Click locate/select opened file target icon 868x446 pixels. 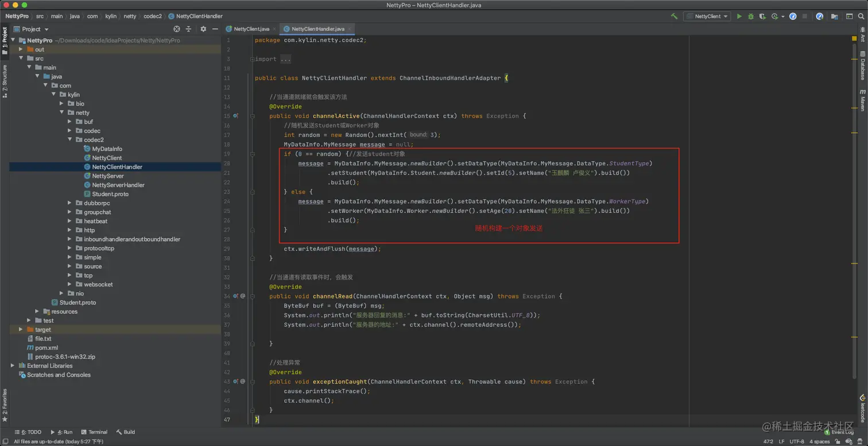[x=176, y=29]
